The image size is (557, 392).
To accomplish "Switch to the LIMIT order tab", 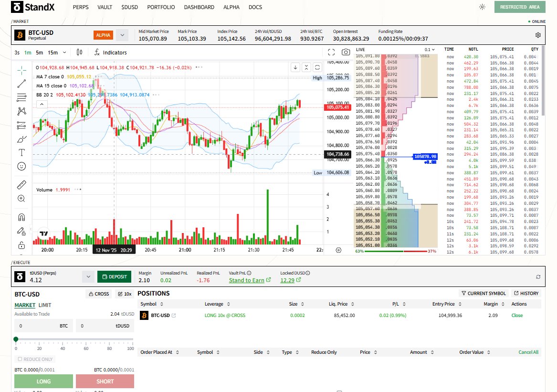I will tap(45, 305).
